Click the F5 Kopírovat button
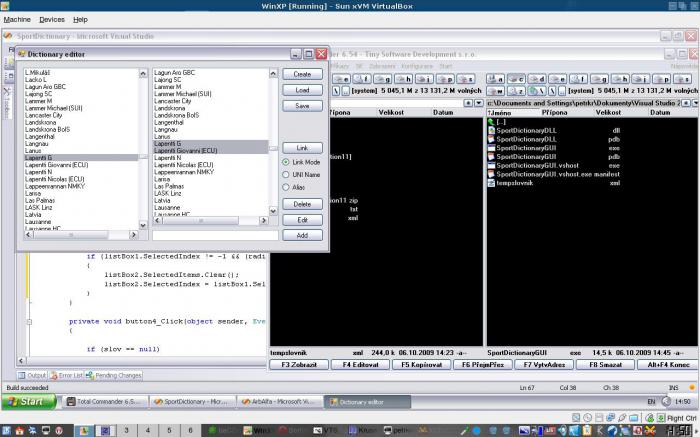The height and width of the screenshot is (437, 700). [421, 365]
